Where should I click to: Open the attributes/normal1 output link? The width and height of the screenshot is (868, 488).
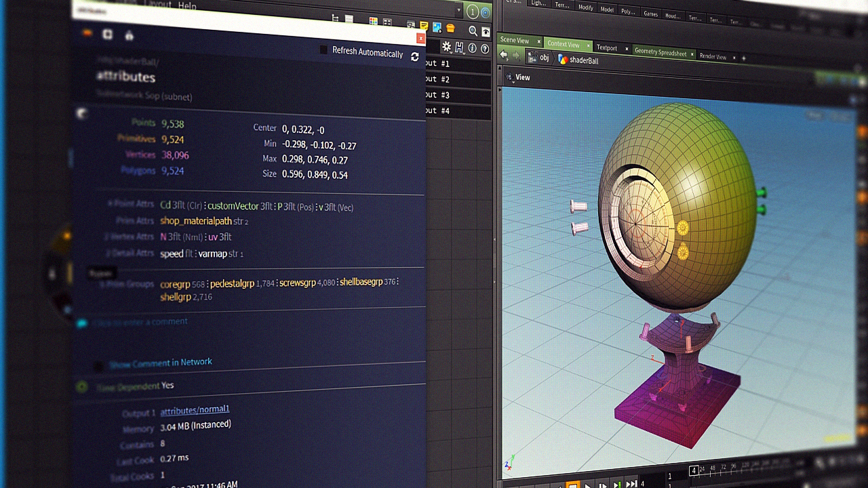tap(195, 409)
